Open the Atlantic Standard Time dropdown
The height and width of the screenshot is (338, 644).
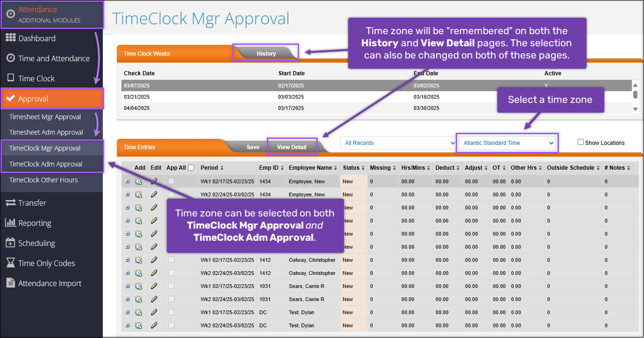(507, 143)
